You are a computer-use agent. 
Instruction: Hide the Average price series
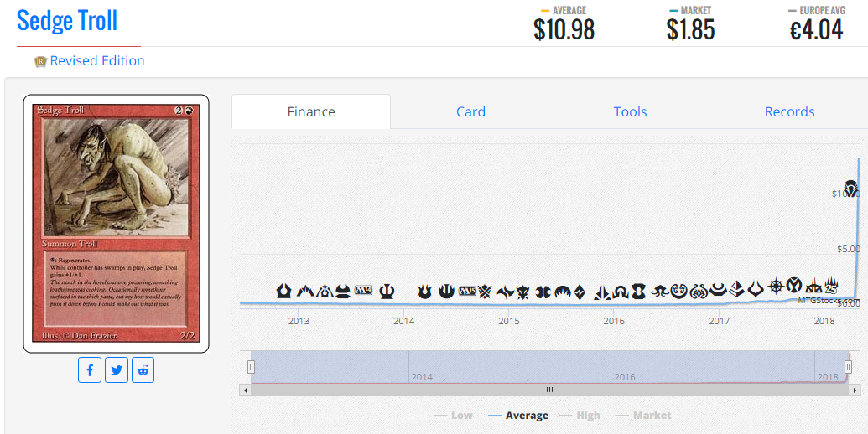[x=518, y=416]
